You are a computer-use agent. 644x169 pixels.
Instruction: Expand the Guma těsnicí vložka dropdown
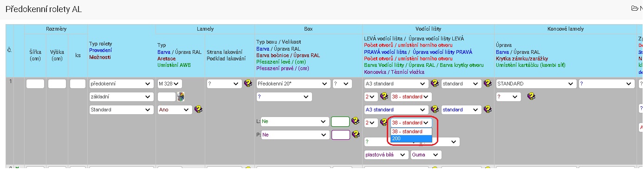pos(426,155)
